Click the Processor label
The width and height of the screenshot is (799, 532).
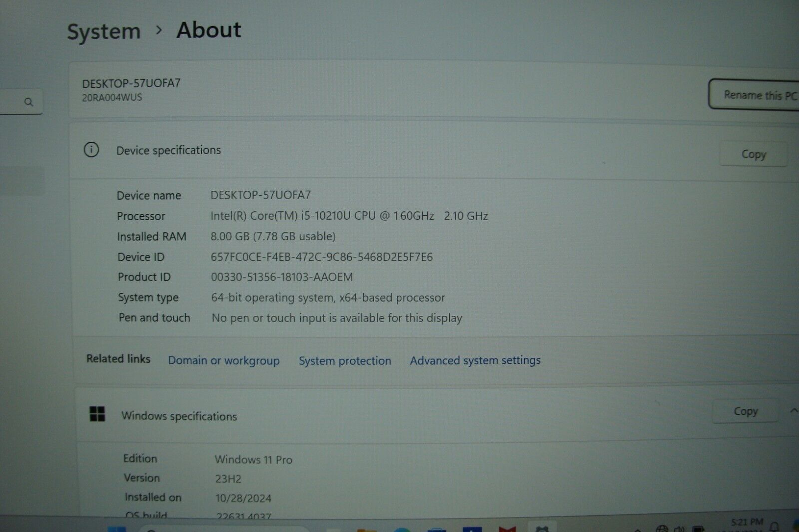click(x=141, y=216)
